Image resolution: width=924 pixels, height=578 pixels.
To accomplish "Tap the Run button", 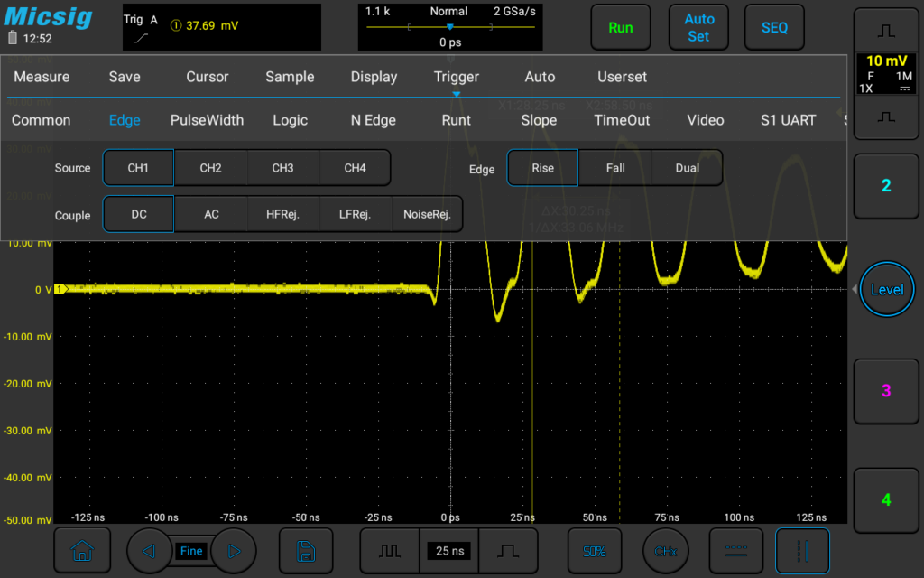I will pos(620,27).
